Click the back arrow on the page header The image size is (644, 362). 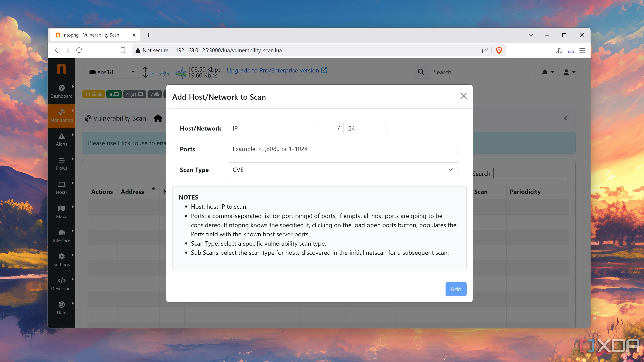(567, 118)
